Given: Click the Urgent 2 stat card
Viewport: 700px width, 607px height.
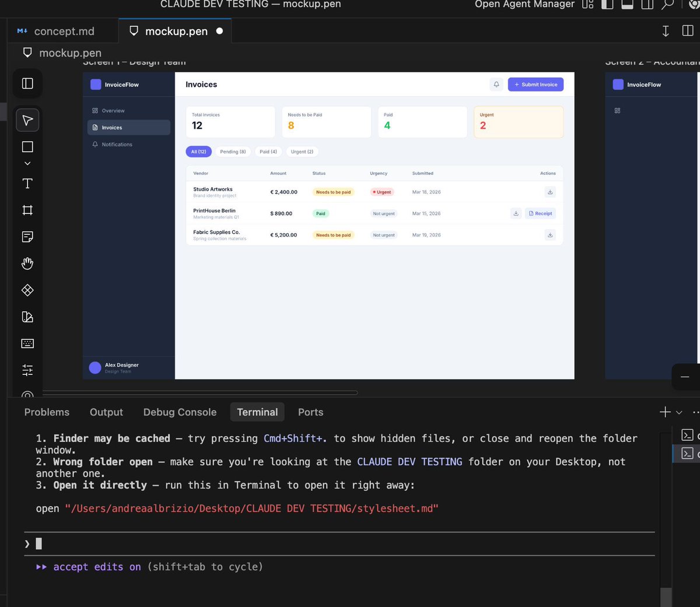Looking at the screenshot, I should (x=519, y=122).
